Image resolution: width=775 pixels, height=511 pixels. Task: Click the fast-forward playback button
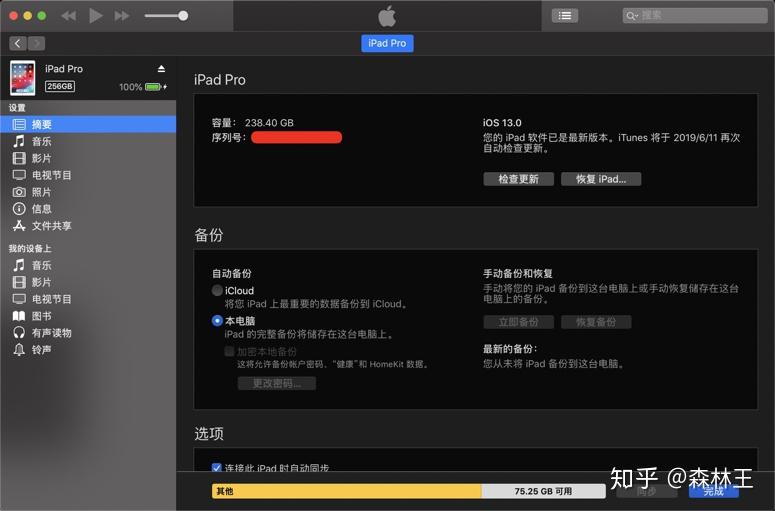pyautogui.click(x=122, y=16)
